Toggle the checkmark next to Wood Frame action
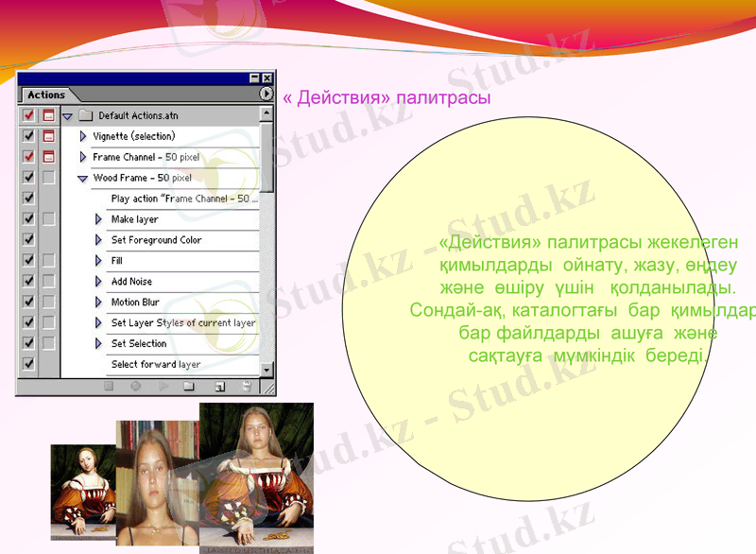Screen dimensions: 756x554 click(28, 177)
